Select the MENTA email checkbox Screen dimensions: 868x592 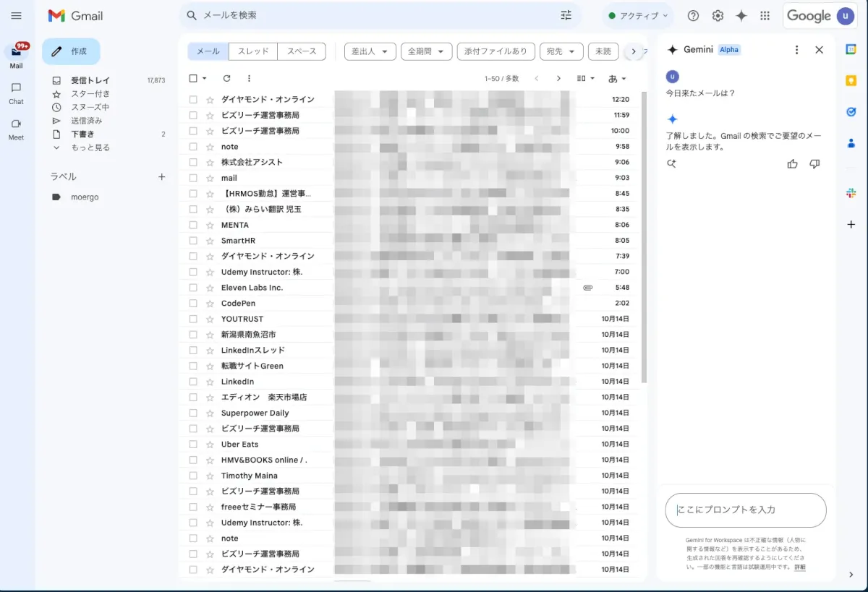pos(193,225)
